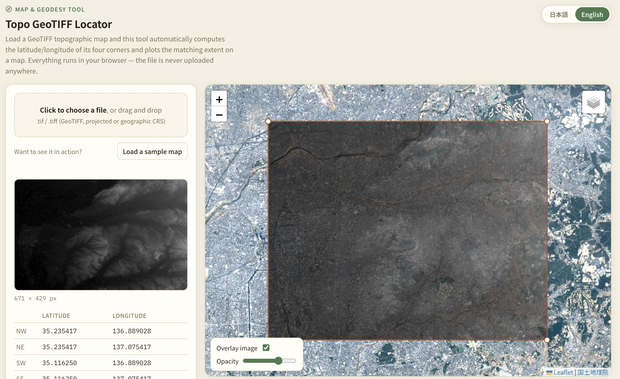Image resolution: width=620 pixels, height=379 pixels.
Task: Click the Topo GeoTIFF Locator title
Action: (59, 25)
